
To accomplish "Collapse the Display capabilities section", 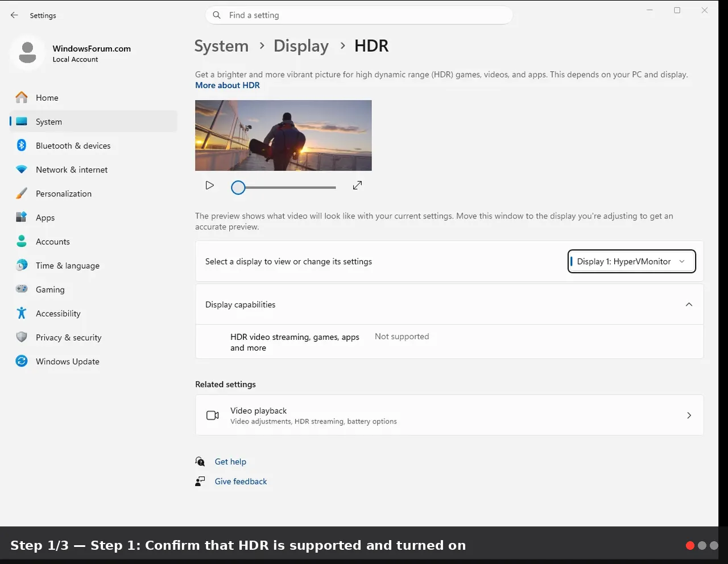I will (x=689, y=304).
